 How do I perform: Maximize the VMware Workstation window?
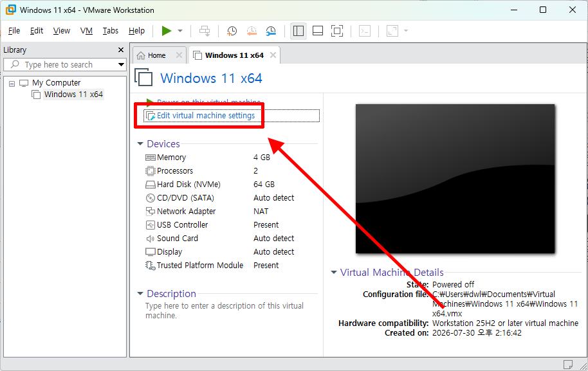coord(542,10)
